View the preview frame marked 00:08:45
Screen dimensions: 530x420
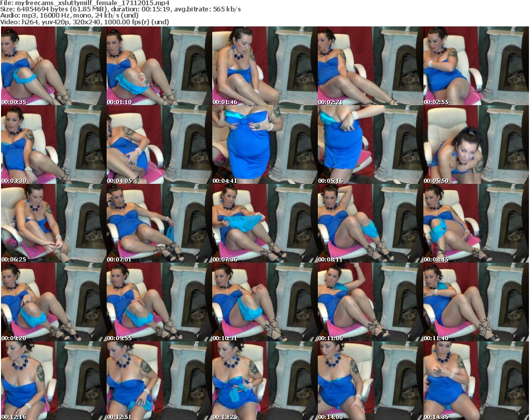(x=476, y=224)
